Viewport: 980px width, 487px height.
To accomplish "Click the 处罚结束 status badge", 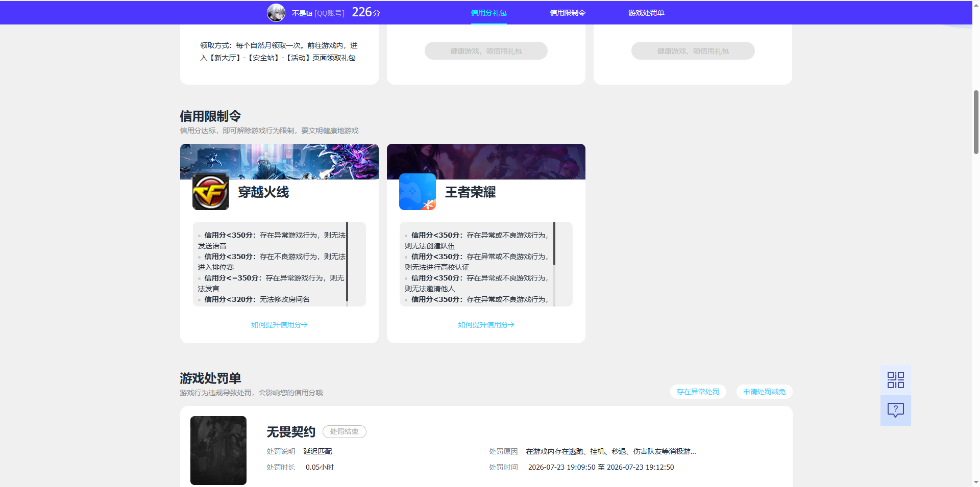I will point(344,431).
